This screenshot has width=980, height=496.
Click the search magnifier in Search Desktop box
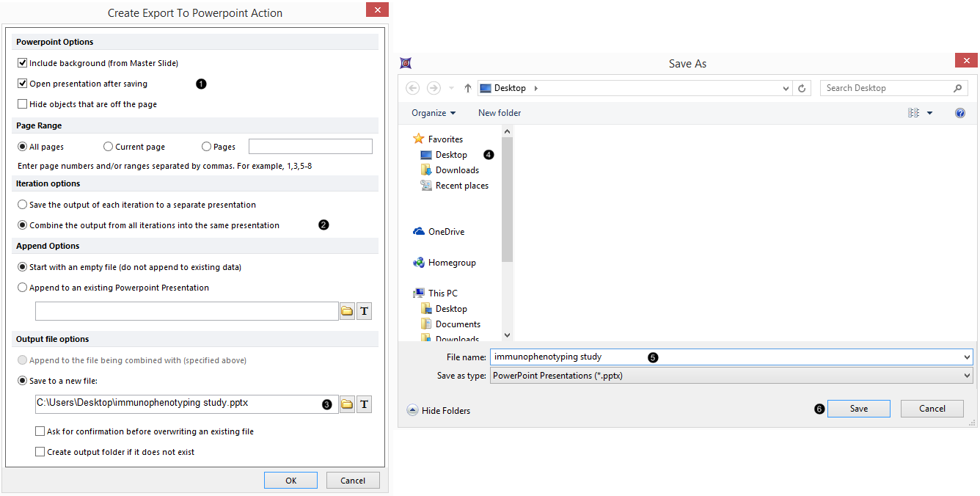tap(958, 88)
